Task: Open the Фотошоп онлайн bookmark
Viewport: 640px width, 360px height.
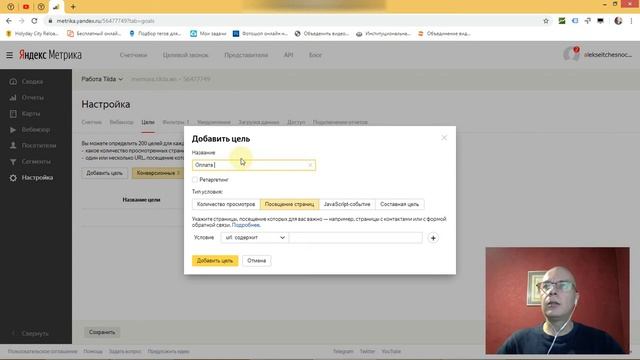Action: pyautogui.click(x=260, y=33)
